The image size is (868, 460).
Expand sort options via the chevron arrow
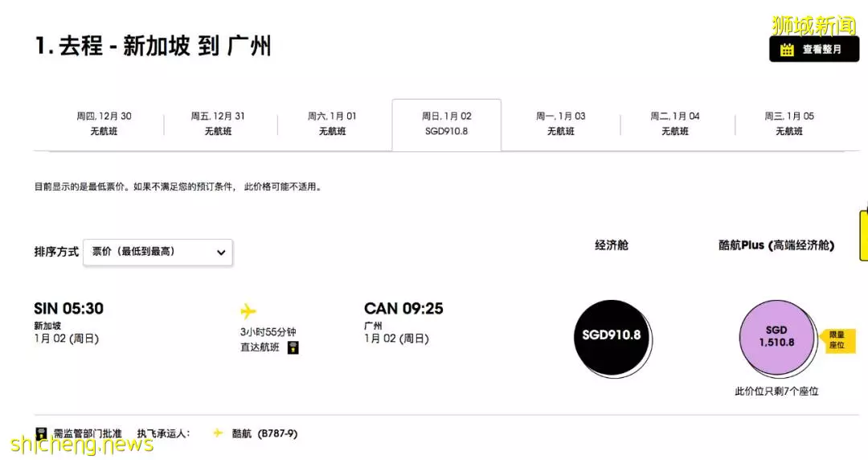tap(221, 253)
